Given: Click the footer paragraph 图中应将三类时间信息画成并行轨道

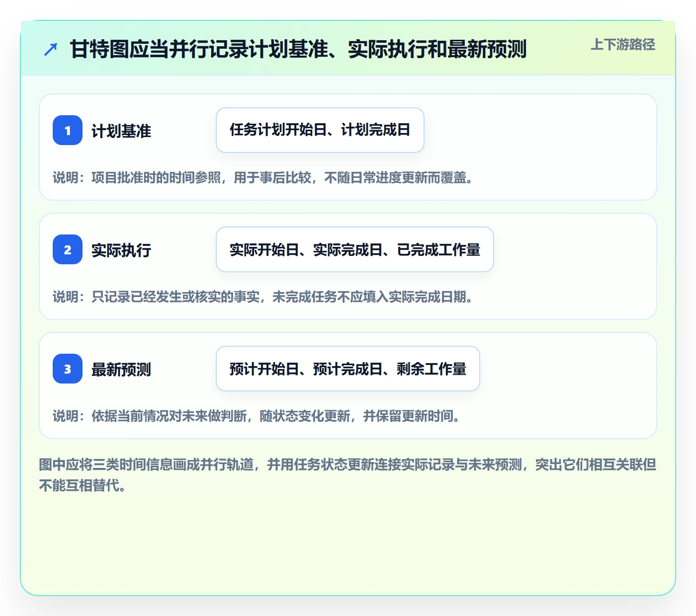Looking at the screenshot, I should coord(348,475).
